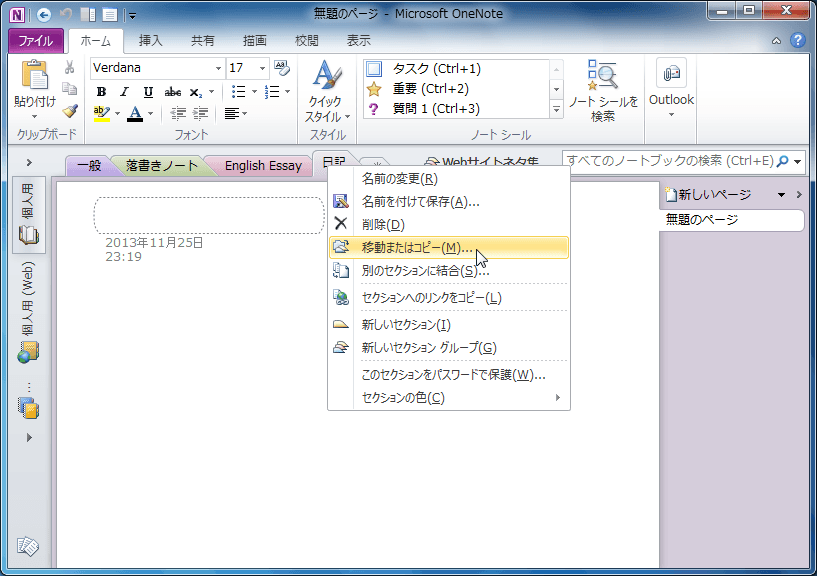Open the Personal notebook icon
The height and width of the screenshot is (576, 817).
click(x=29, y=235)
